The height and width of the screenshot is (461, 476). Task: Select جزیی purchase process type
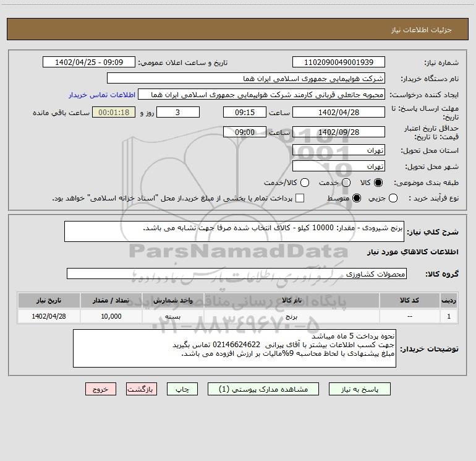(393, 198)
